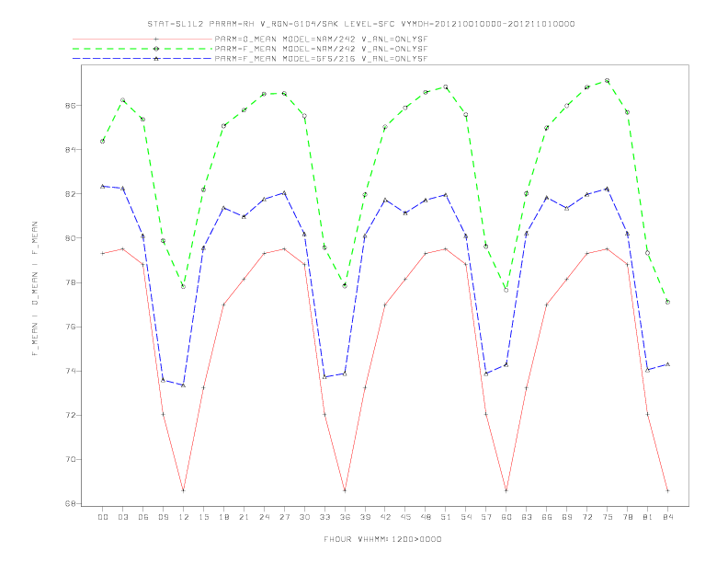Image resolution: width=728 pixels, height=563 pixels.
Task: Click y-axis tick label 72
Action: (71, 415)
